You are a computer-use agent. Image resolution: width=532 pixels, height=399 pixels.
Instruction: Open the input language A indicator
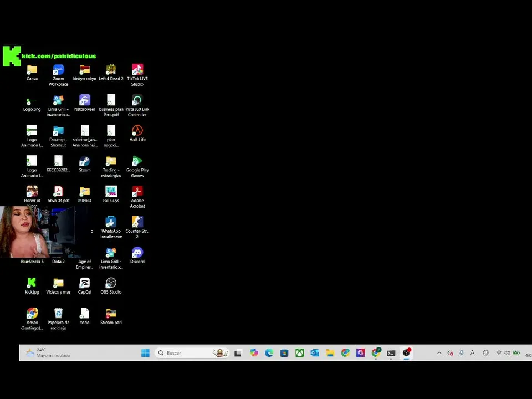[472, 353]
